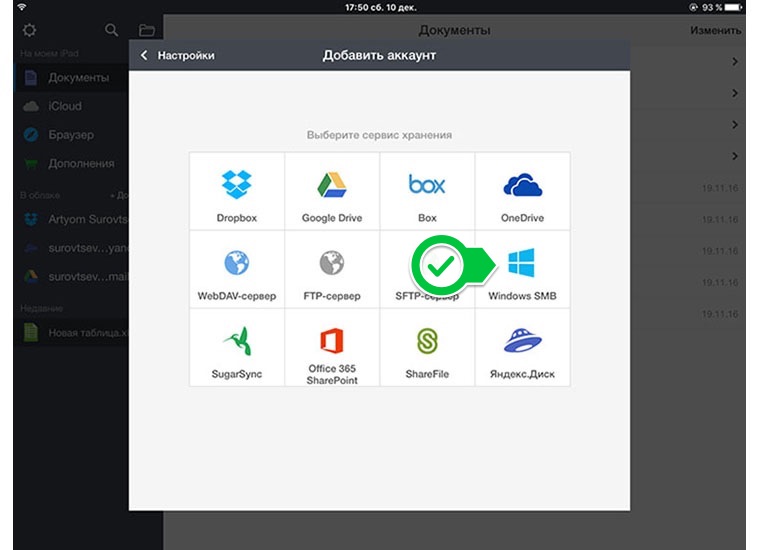Tap the search magnifier icon
The height and width of the screenshot is (550, 760).
[x=111, y=30]
